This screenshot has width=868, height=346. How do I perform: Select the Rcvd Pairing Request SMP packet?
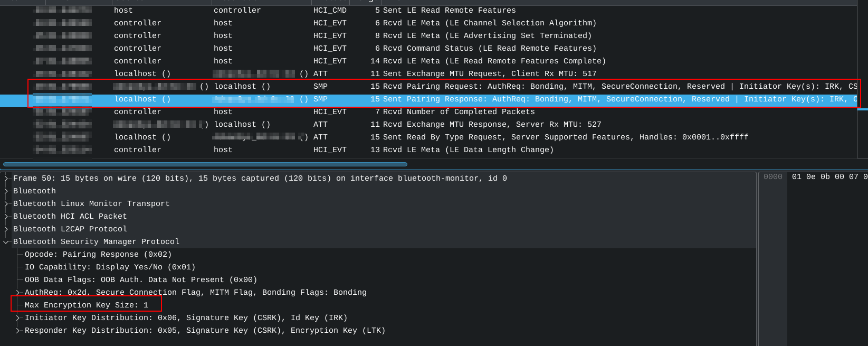click(475, 87)
